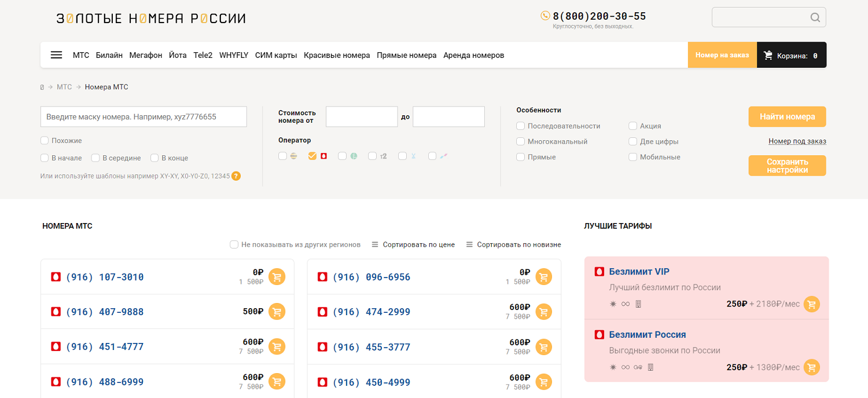
Task: Go to home via breadcrumb 0 icon
Action: [42, 87]
